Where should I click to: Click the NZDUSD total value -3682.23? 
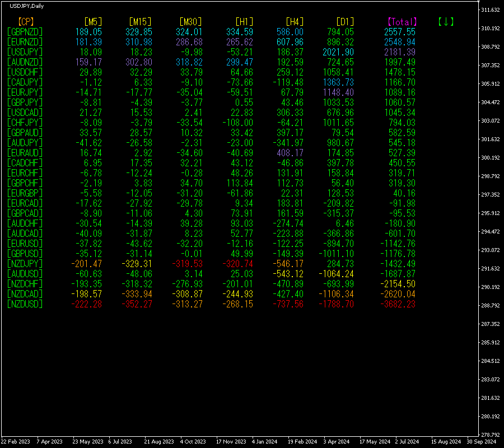398,304
